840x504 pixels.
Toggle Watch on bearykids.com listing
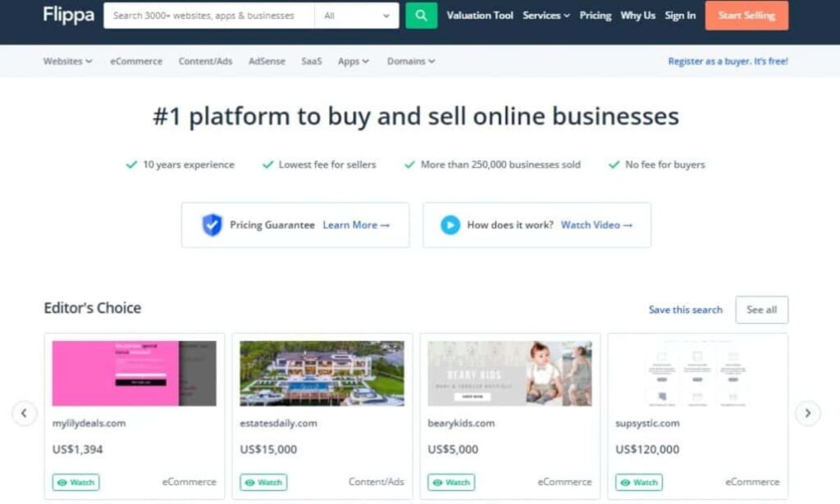tap(451, 482)
